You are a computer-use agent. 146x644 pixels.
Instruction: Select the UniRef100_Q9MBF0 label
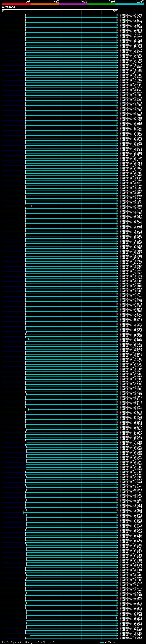coord(131,635)
